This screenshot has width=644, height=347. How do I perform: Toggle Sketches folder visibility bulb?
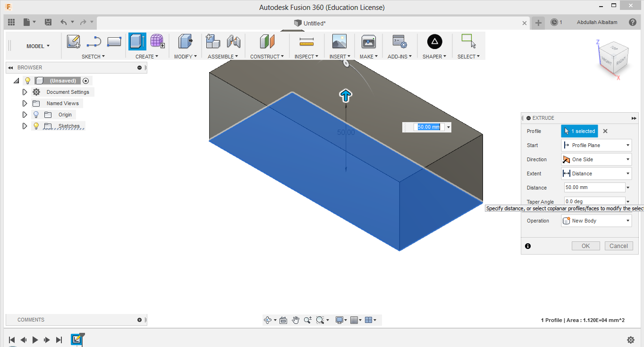pos(36,126)
